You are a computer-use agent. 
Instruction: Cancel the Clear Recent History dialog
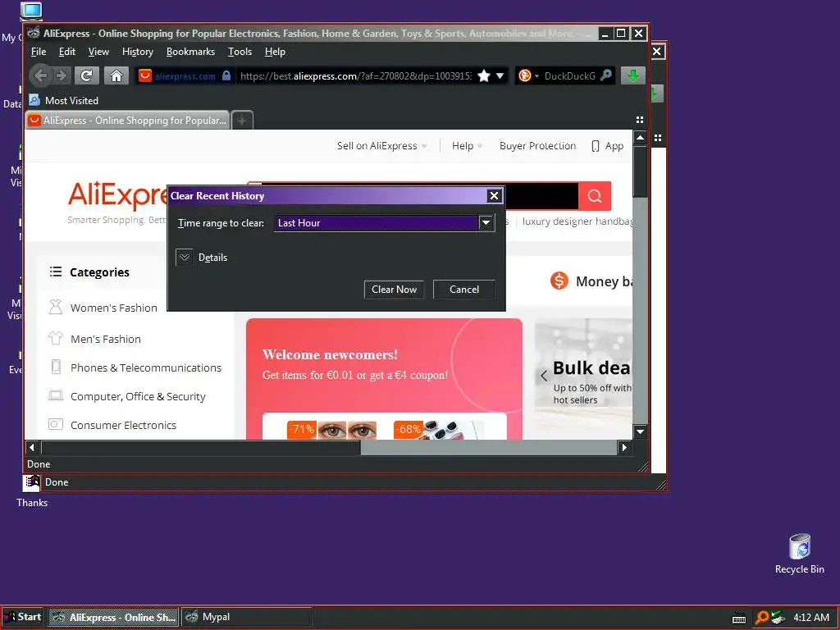click(464, 290)
